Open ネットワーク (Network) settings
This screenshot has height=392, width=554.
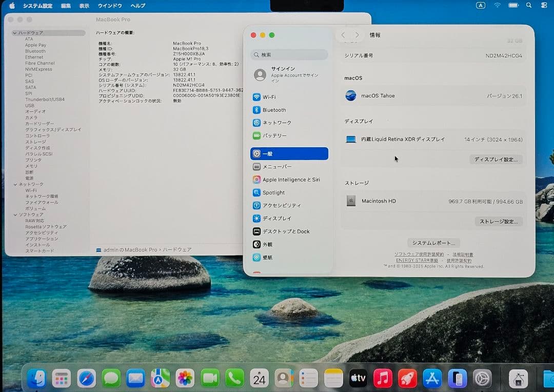(x=275, y=123)
